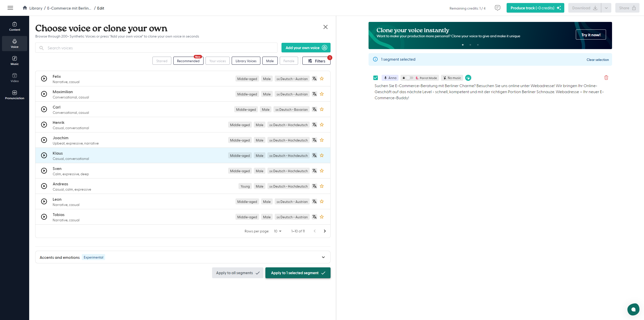Select the Recommended filter tab
644x320 pixels.
click(x=188, y=61)
